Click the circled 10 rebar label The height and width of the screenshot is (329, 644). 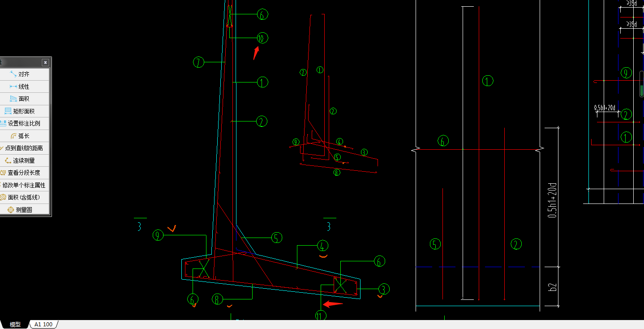coord(262,38)
